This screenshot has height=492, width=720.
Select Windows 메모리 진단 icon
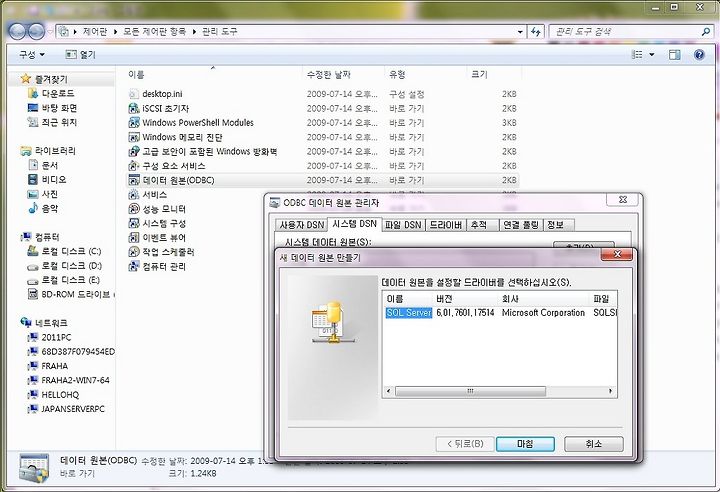pos(134,137)
